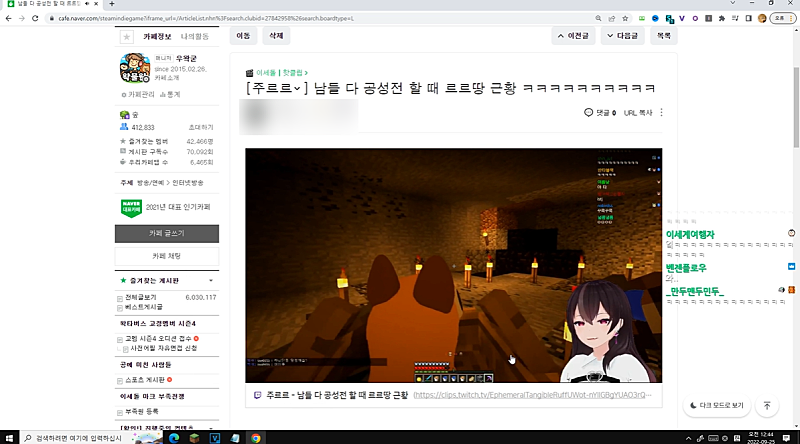Screen dimensions: 800x444
Task: Toggle the browser side panel icon
Action: coord(748,18)
